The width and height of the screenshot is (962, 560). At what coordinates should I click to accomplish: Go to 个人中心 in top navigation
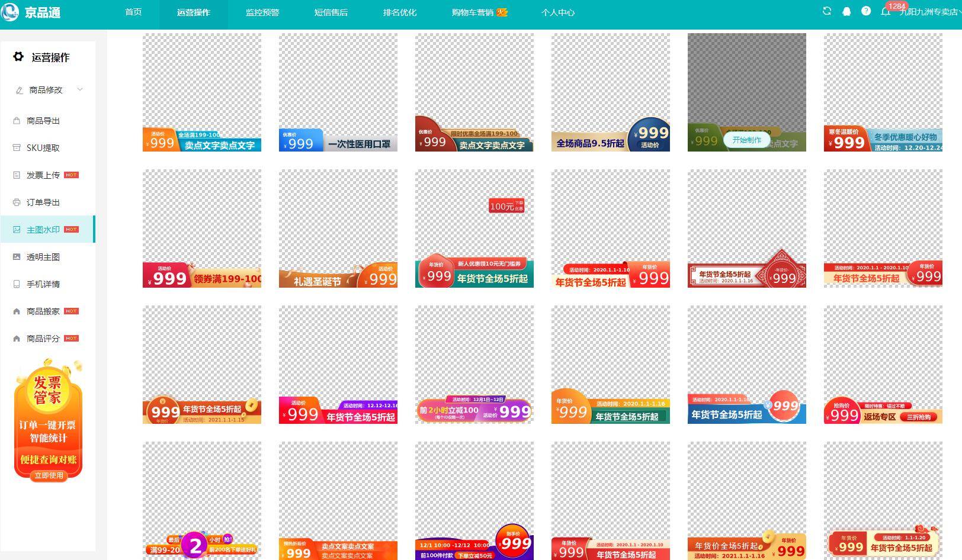(x=558, y=12)
